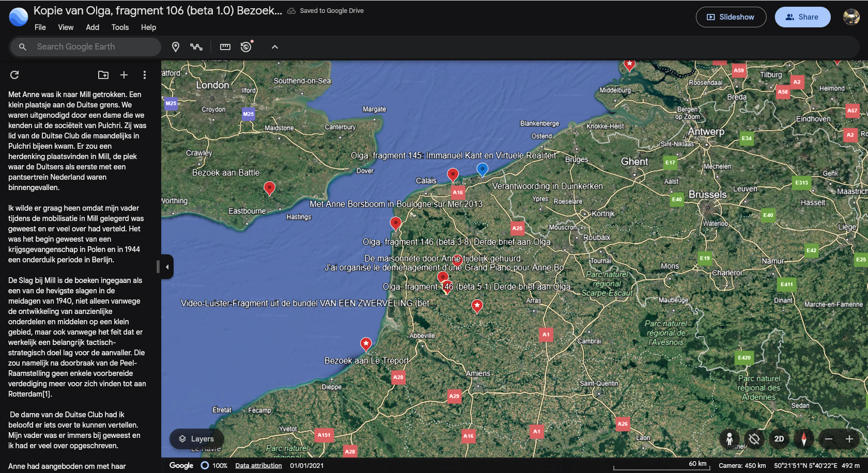The image size is (868, 473).
Task: Click the imagery date 01/01/2021
Action: pos(307,466)
